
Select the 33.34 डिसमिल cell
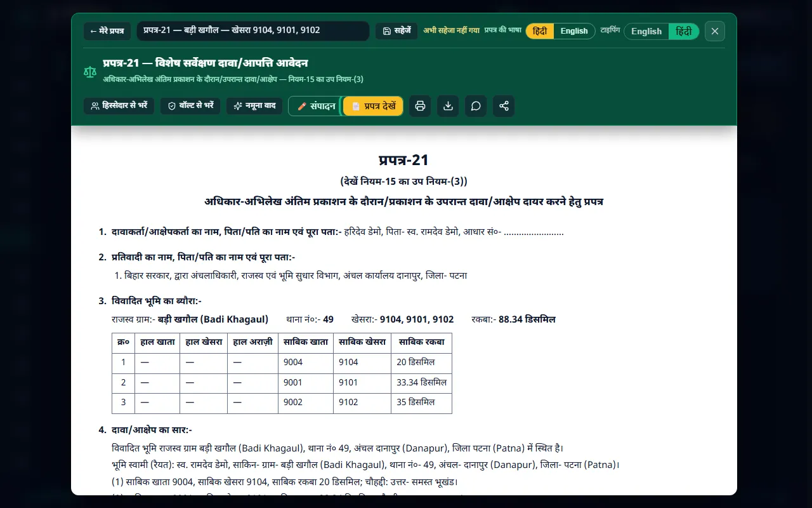[421, 383]
